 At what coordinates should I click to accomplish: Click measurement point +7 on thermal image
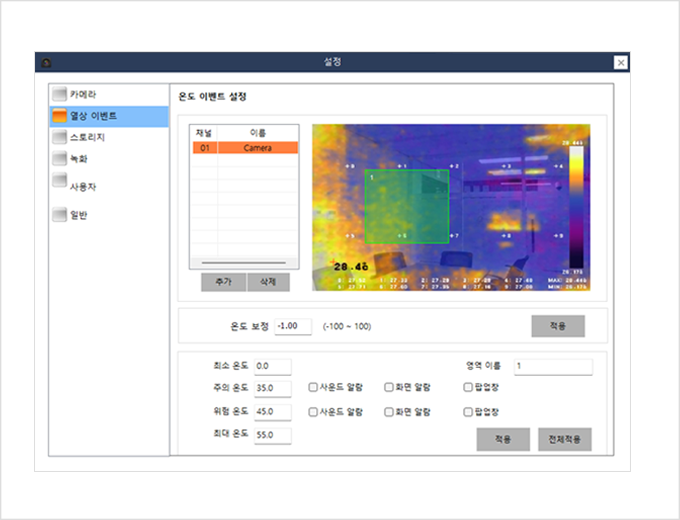(x=454, y=235)
